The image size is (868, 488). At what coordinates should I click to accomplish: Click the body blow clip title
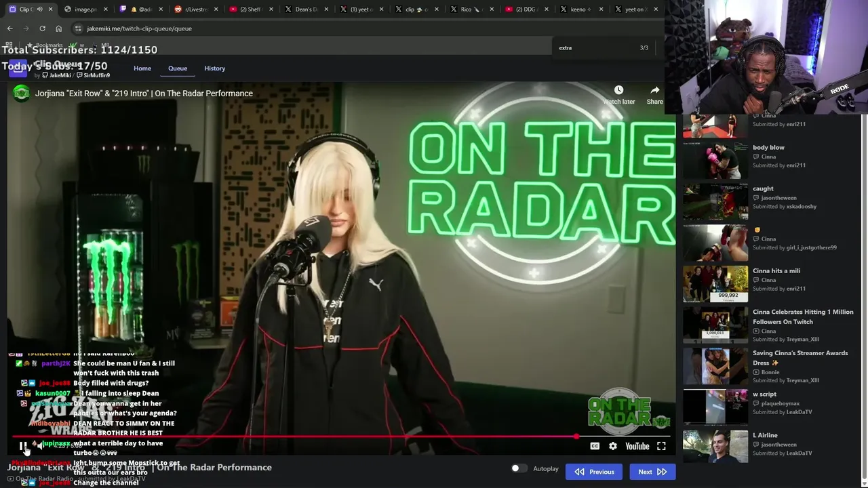pos(768,147)
